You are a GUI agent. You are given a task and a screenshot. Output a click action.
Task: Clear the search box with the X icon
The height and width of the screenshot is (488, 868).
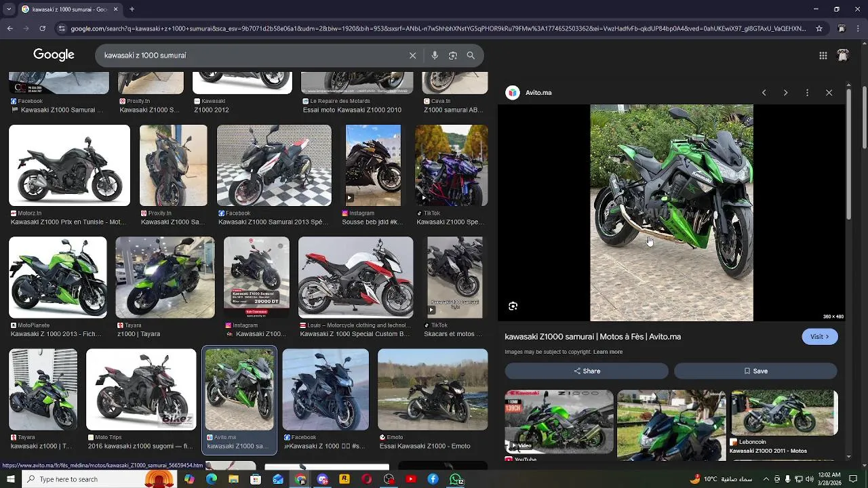(412, 56)
